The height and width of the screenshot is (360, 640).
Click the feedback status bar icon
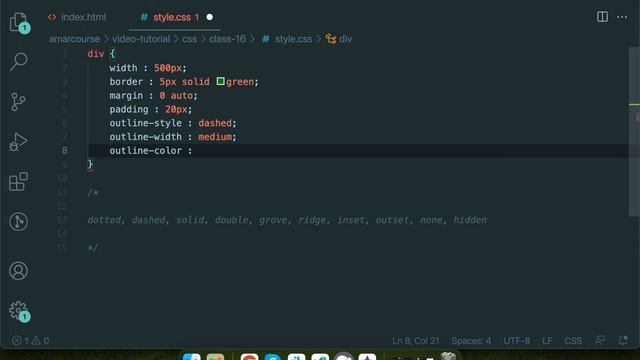tap(600, 340)
